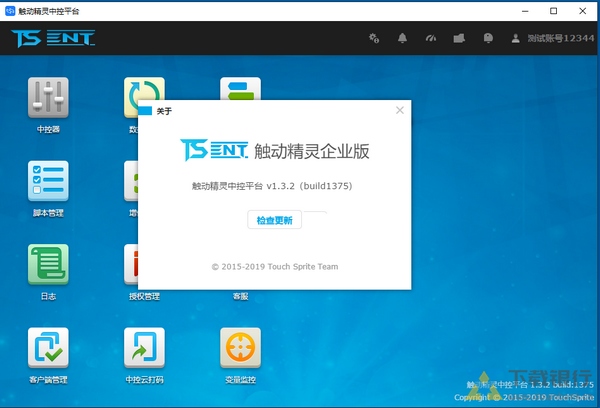Maximize the 触动精灵中控平台 window
The height and width of the screenshot is (408, 600).
(553, 11)
